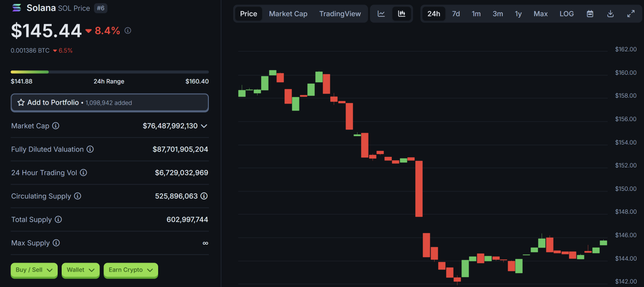Image resolution: width=644 pixels, height=287 pixels.
Task: Open info icon next to 8.4% change
Action: coord(127,31)
